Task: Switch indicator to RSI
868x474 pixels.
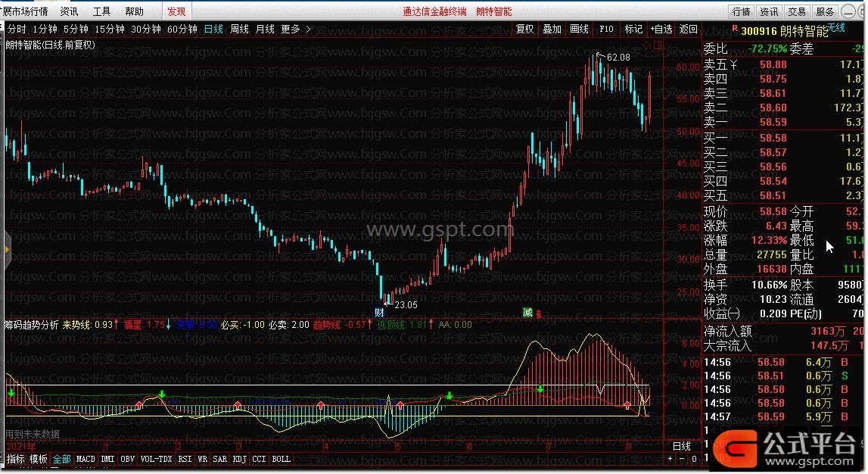Action: click(185, 459)
